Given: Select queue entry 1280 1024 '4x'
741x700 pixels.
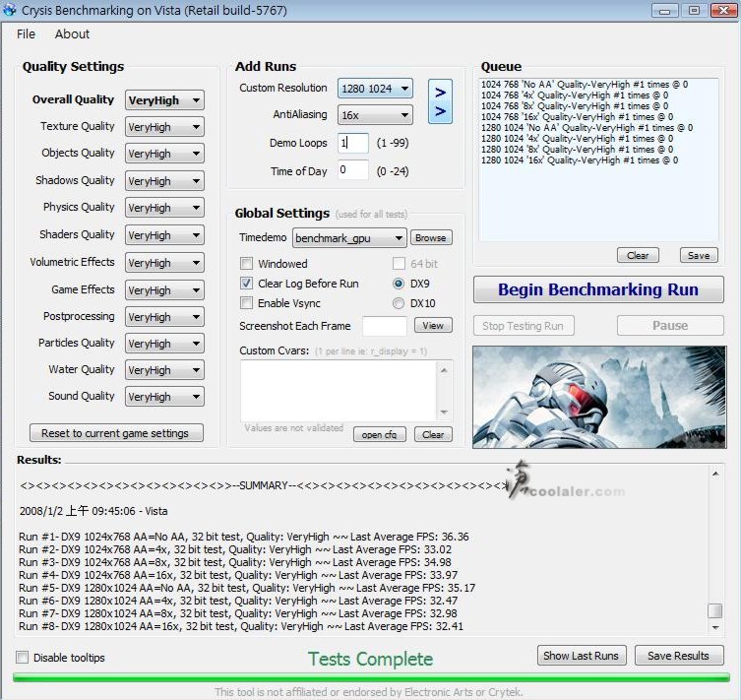Looking at the screenshot, I should point(578,139).
